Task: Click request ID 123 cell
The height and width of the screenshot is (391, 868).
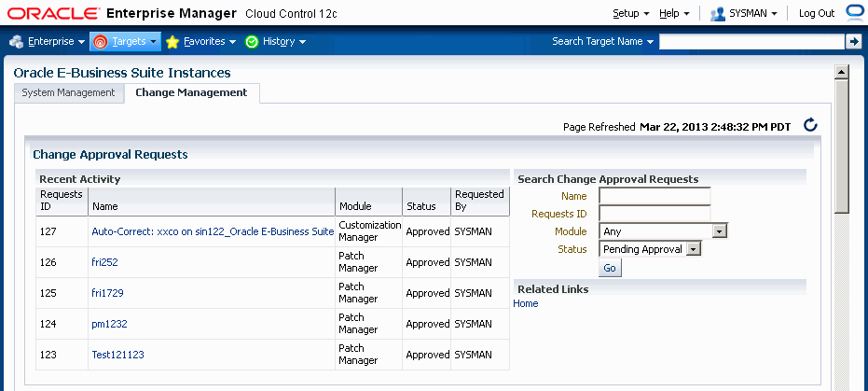Action: click(62, 355)
